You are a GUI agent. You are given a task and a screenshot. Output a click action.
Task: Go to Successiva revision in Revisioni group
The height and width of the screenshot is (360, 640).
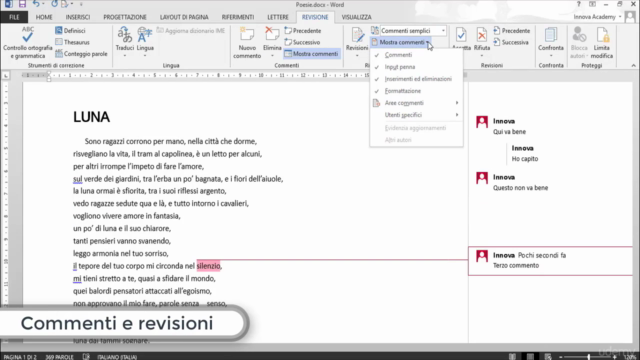tap(511, 42)
